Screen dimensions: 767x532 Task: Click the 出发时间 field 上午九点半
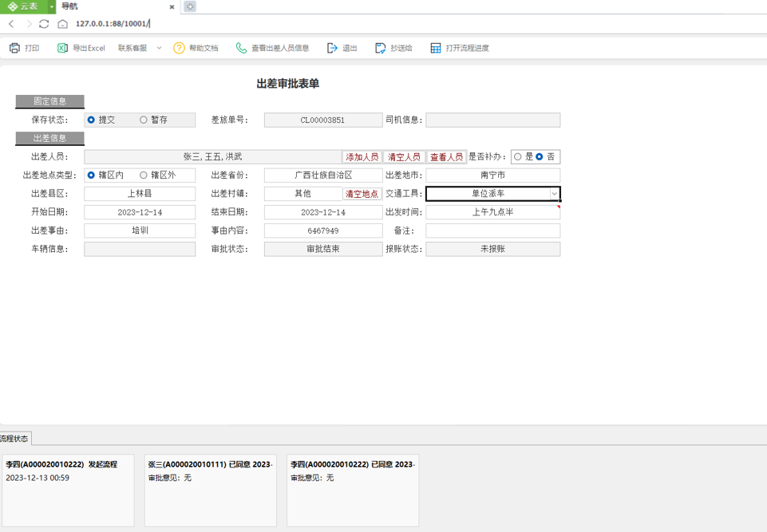492,212
